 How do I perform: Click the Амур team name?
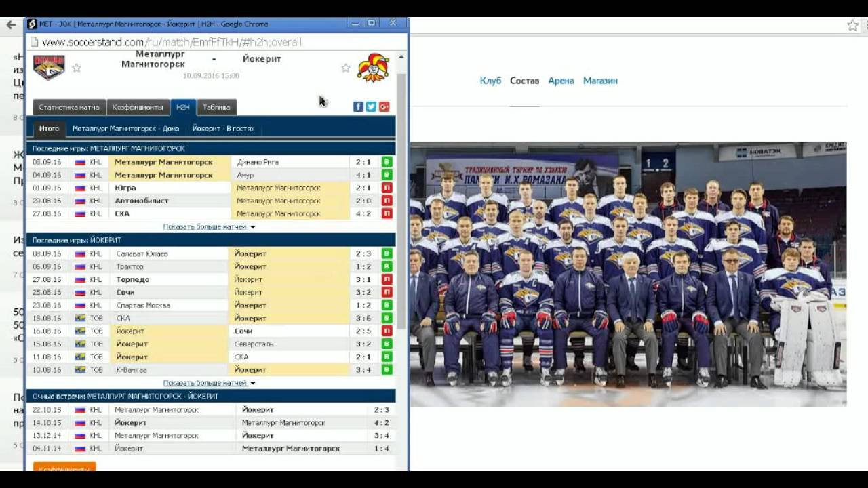tap(245, 175)
